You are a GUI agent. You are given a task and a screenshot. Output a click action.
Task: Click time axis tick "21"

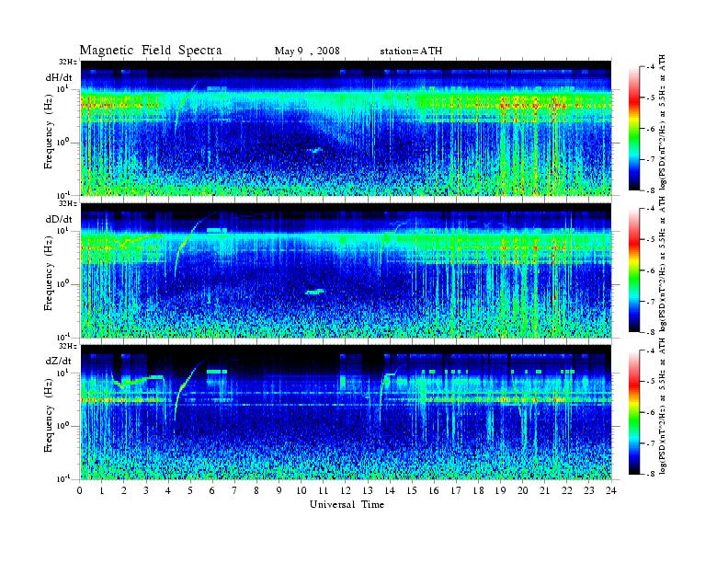click(x=544, y=490)
